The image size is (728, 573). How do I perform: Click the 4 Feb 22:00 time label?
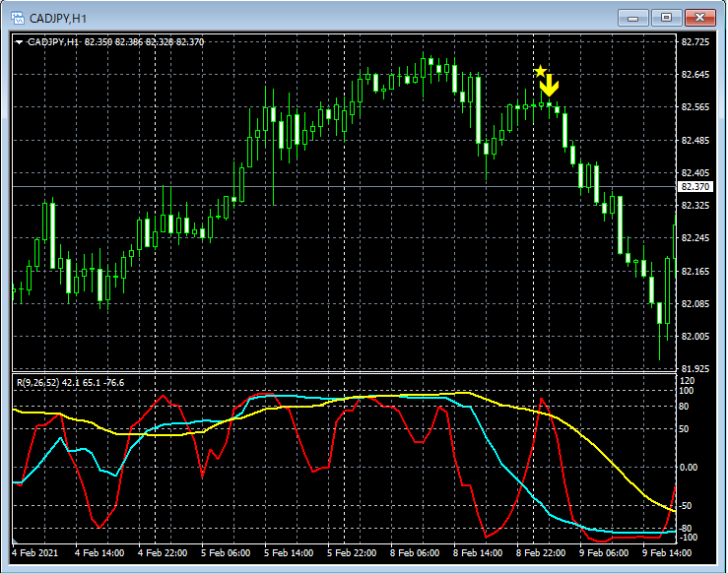(x=163, y=553)
